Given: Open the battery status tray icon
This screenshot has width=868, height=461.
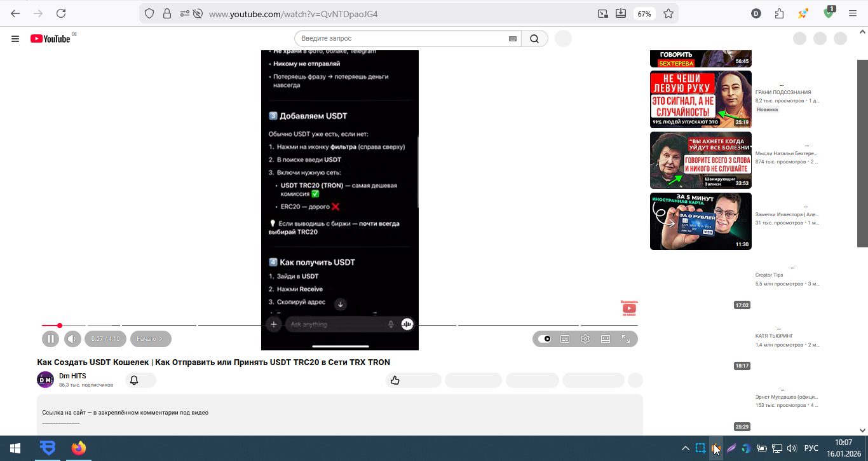Looking at the screenshot, I should (762, 448).
